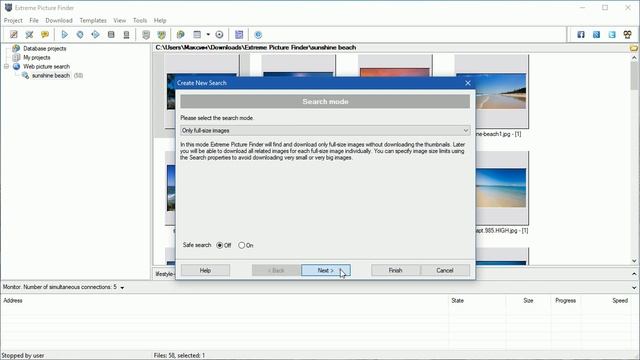
Task: Click the Size column header
Action: tap(528, 300)
